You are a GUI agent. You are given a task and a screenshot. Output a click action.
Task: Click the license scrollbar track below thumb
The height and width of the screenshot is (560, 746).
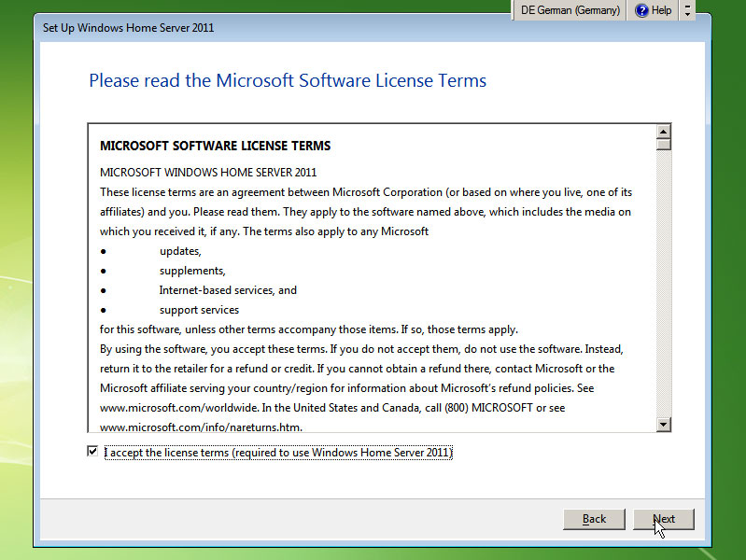coord(663,284)
